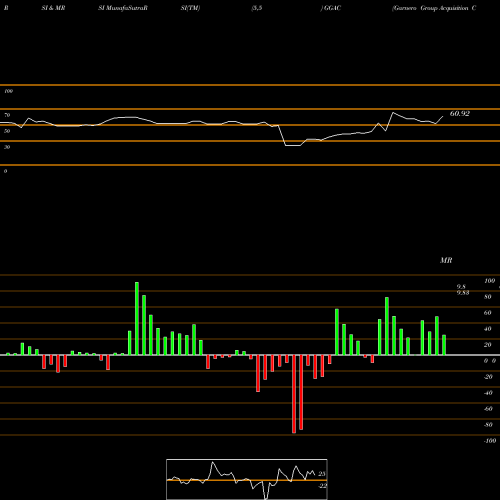Viewport: 500px width, 500px height.
Task: Click the MR axis label 80
Action: coord(488,297)
